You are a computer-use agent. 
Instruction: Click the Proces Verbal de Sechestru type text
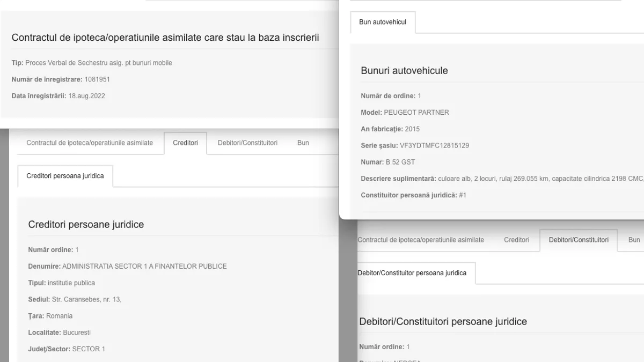(99, 63)
